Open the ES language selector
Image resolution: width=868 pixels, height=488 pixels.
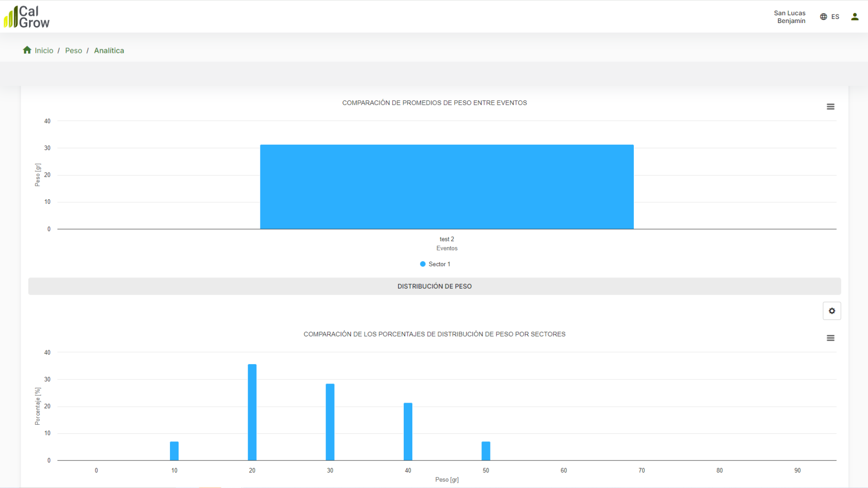(x=835, y=17)
